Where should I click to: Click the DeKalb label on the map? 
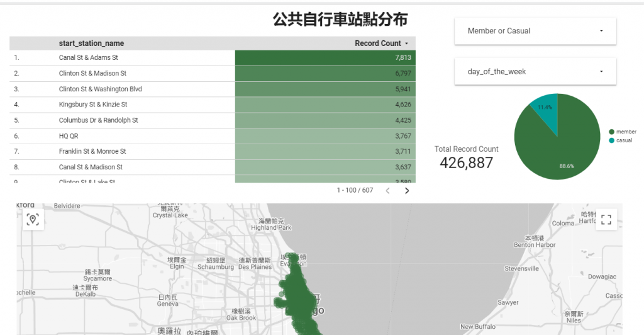[86, 294]
